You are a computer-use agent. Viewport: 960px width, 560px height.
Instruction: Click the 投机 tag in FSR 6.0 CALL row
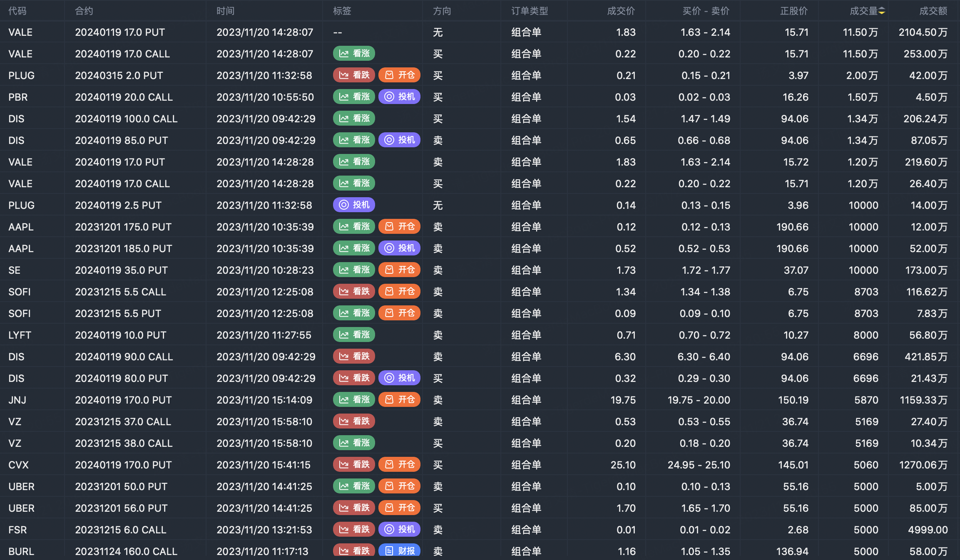(x=399, y=530)
